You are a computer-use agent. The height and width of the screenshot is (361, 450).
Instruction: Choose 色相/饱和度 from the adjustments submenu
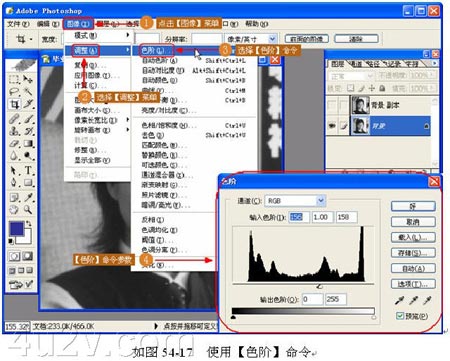(x=164, y=126)
